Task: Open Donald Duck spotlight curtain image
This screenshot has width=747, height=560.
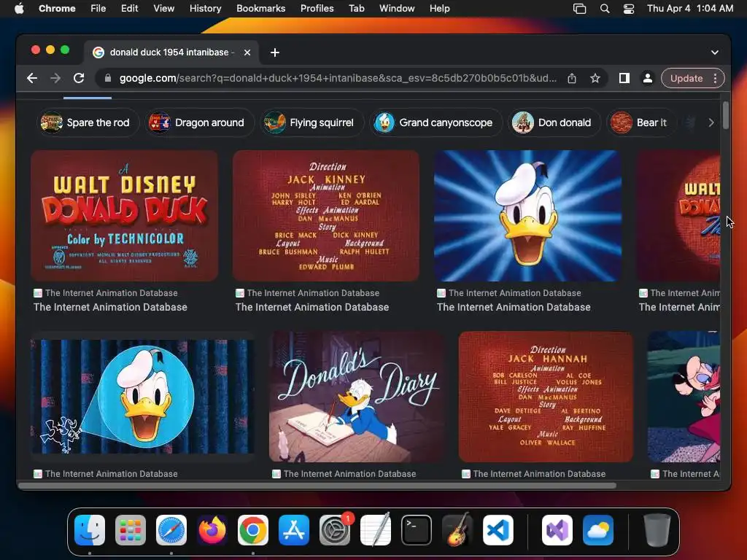Action: [x=142, y=397]
